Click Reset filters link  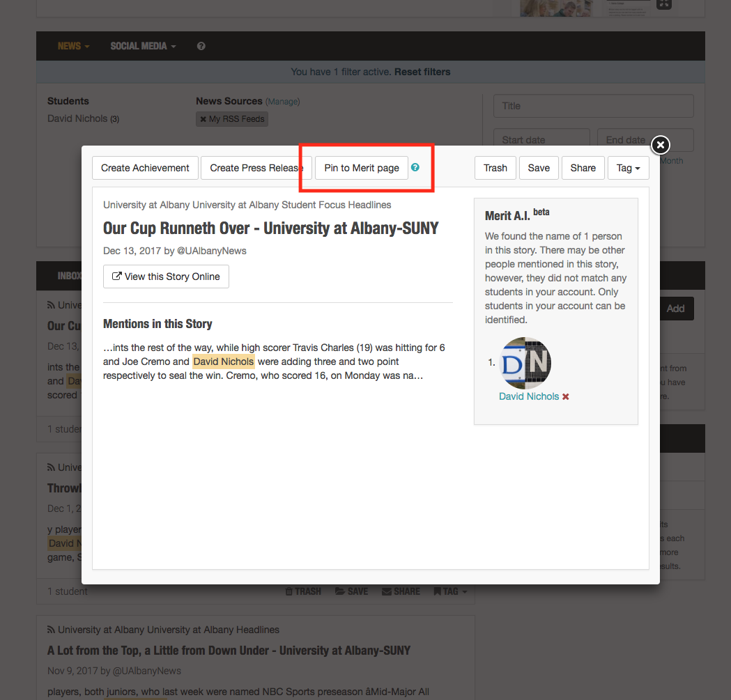point(422,72)
